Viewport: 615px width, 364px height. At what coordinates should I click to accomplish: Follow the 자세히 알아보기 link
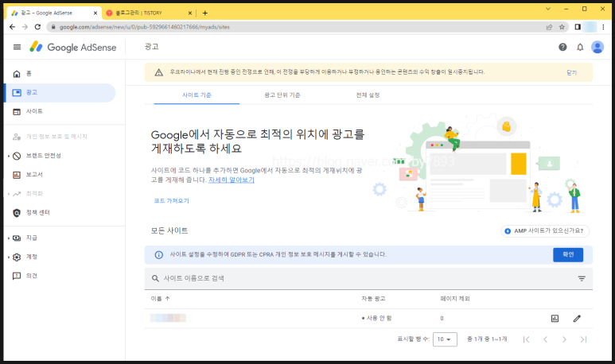click(232, 180)
